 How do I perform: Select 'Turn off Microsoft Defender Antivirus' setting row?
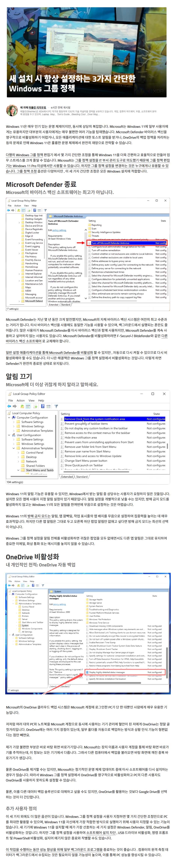[127, 243]
